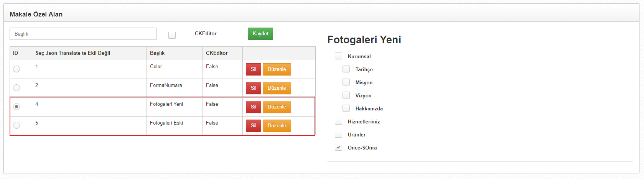Image resolution: width=644 pixels, height=179 pixels.
Task: Select the radio button for Fotogaleri Yeni row
Action: [x=16, y=107]
